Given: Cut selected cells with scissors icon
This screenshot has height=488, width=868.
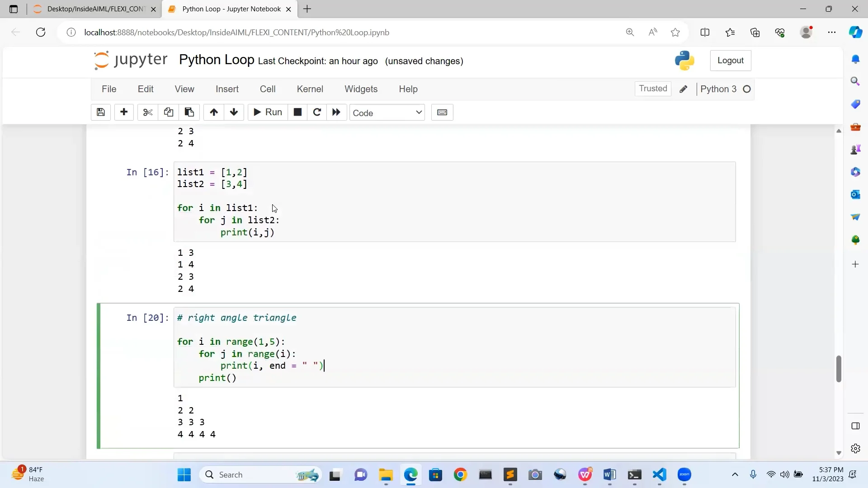Looking at the screenshot, I should 148,113.
